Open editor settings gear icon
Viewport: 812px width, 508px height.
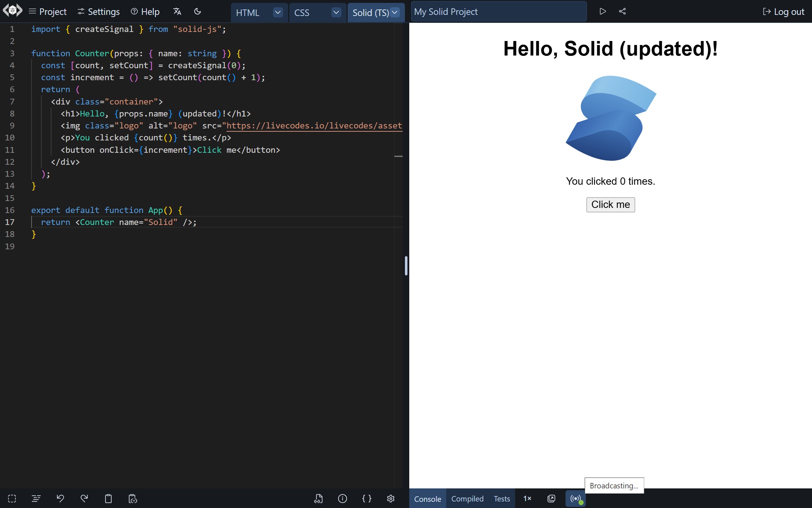391,499
